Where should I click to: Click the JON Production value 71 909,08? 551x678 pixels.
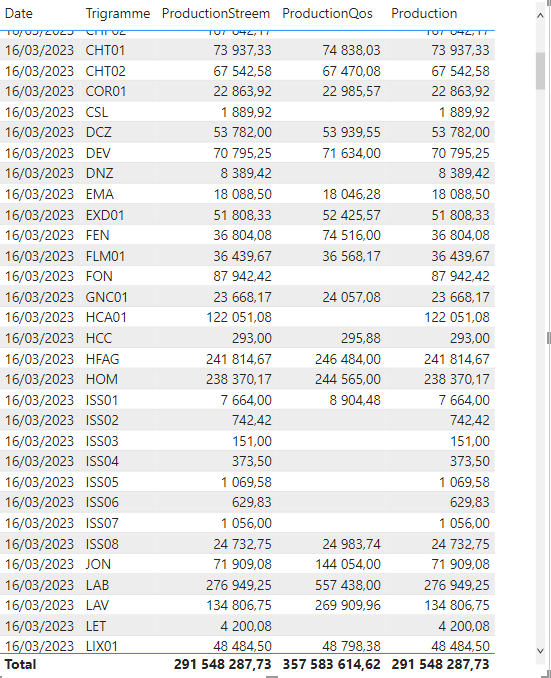[x=460, y=564]
